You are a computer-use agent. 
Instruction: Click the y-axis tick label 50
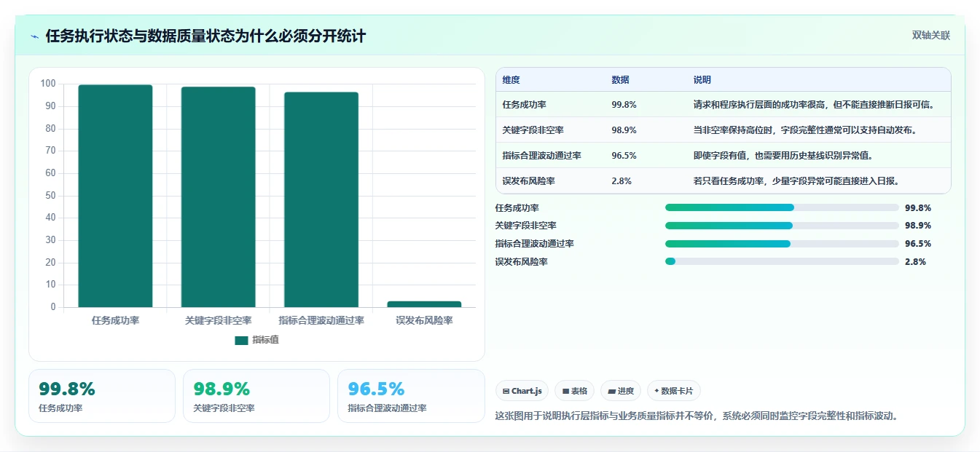click(x=50, y=196)
